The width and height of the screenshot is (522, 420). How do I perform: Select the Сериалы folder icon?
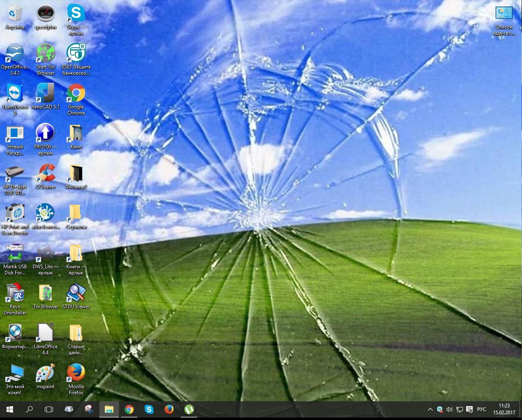76,217
